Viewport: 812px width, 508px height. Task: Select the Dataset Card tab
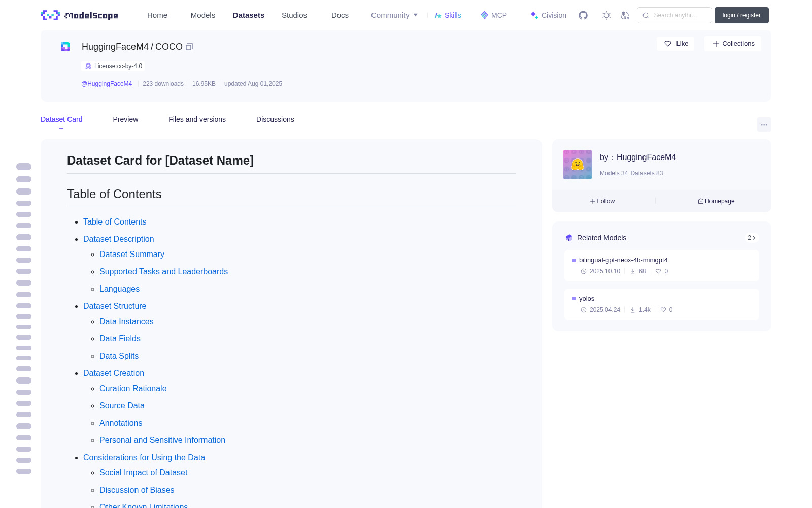(x=61, y=119)
